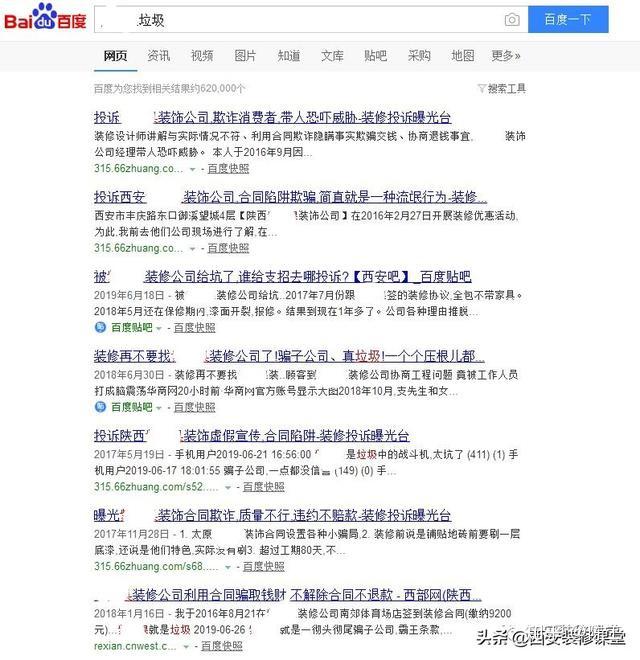Expand the 更多» tab menu

[506, 56]
